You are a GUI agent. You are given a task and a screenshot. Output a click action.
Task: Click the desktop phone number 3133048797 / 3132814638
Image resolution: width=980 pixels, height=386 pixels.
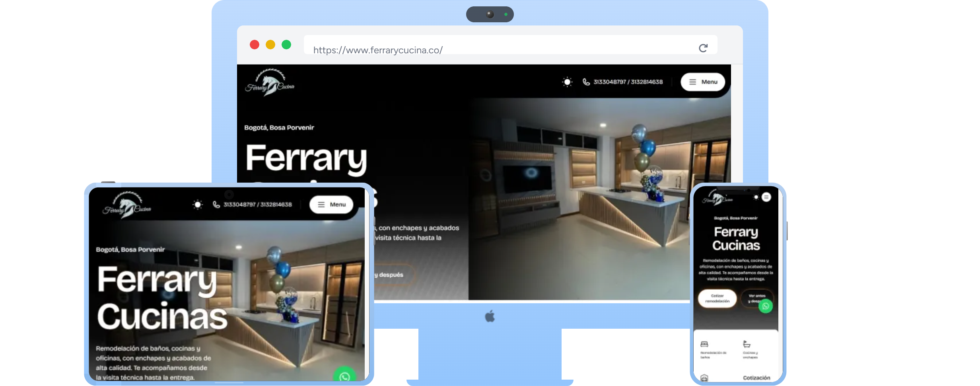coord(628,82)
